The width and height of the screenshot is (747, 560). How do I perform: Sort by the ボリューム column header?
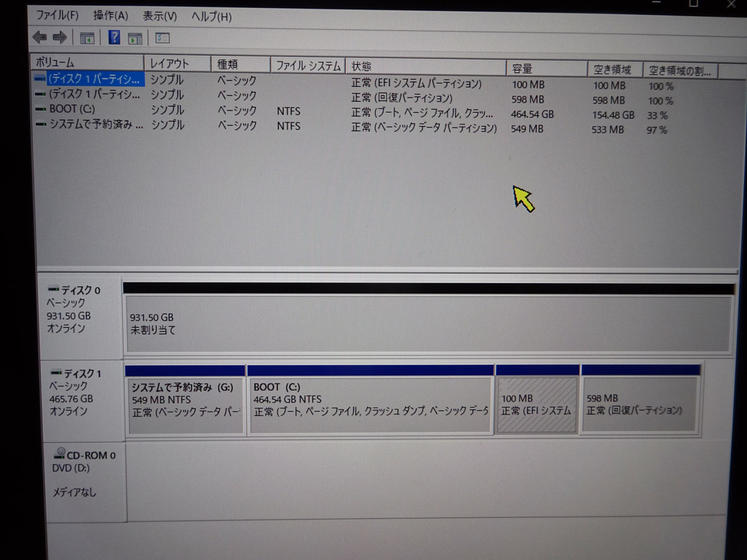click(87, 63)
